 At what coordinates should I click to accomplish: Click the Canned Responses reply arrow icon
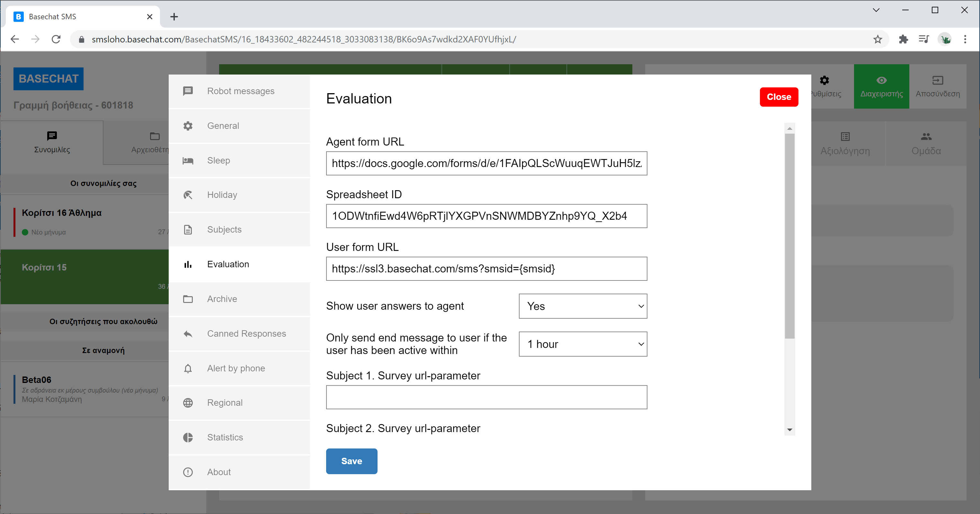pos(188,334)
